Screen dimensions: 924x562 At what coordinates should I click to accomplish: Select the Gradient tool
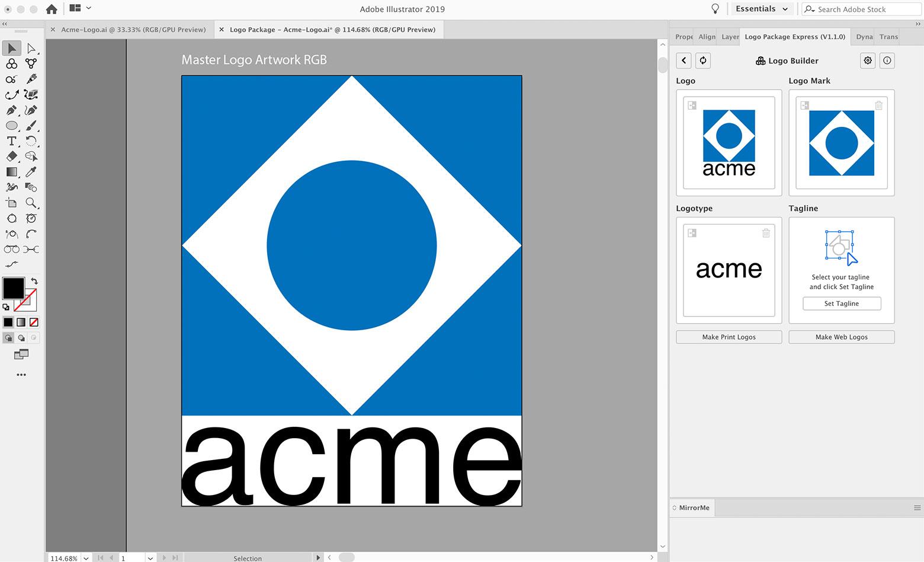11,172
